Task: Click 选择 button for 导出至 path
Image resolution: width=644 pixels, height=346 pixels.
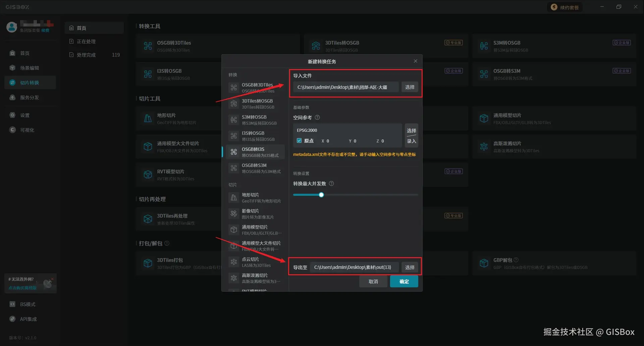Action: pos(410,267)
